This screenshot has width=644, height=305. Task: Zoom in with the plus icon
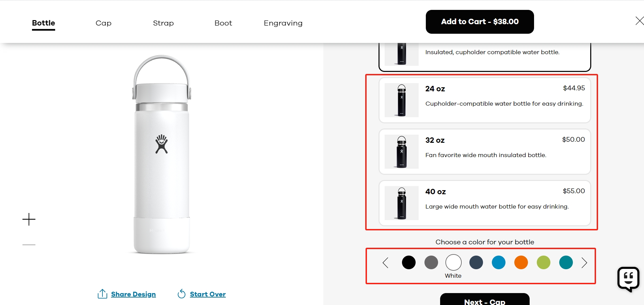coord(29,219)
